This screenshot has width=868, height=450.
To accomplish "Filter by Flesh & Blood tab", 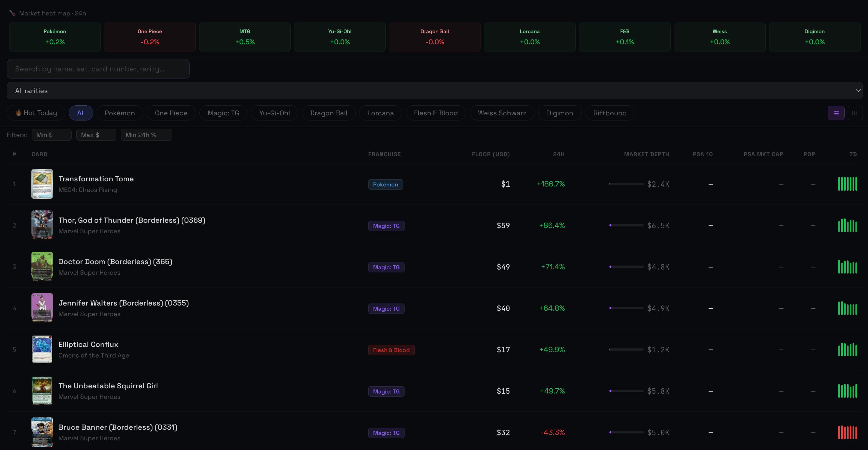I will 436,113.
